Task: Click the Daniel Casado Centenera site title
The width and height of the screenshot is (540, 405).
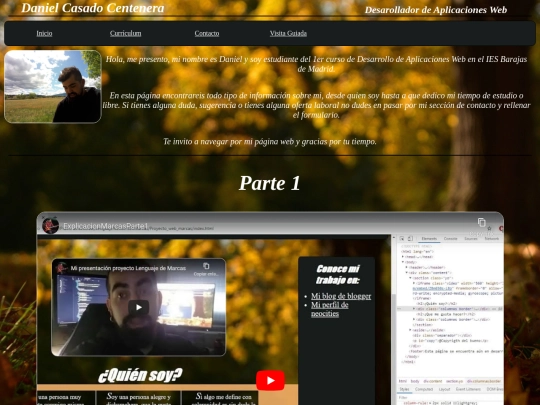Action: [x=93, y=8]
